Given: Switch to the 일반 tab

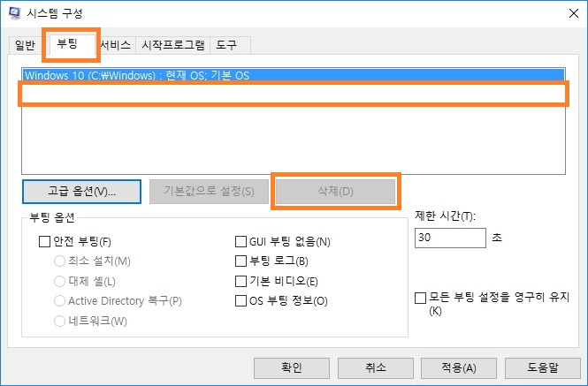Looking at the screenshot, I should (25, 45).
